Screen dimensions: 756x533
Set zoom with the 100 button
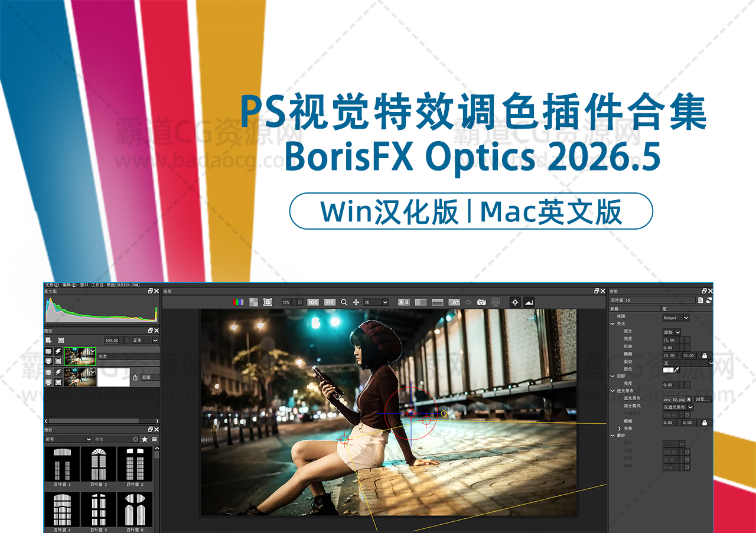(x=313, y=302)
